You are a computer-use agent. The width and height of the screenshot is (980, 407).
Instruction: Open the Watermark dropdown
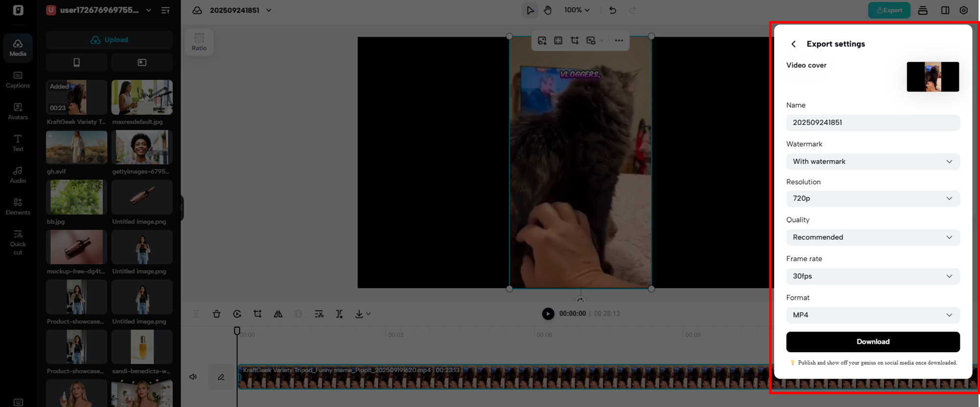tap(872, 162)
